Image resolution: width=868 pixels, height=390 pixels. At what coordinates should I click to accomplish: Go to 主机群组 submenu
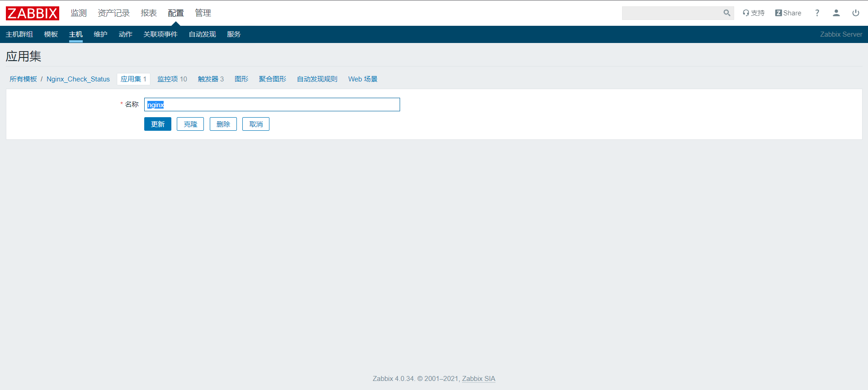coord(19,34)
